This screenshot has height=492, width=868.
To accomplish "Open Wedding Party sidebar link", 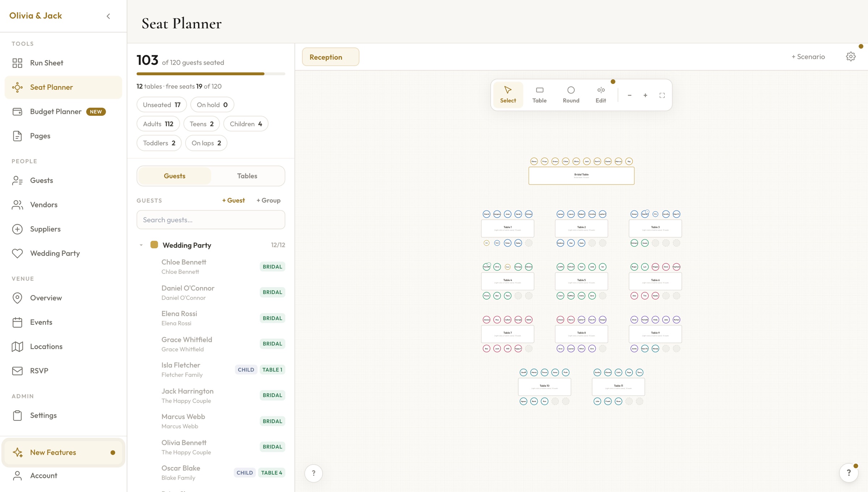I will click(63, 253).
